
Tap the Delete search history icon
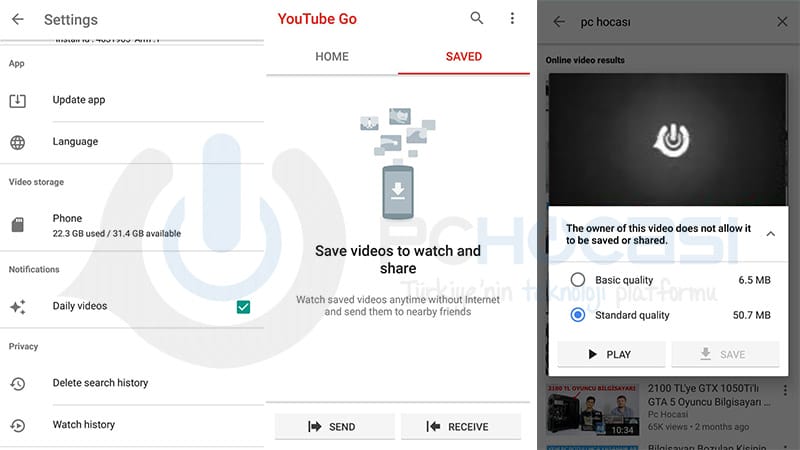pyautogui.click(x=18, y=383)
